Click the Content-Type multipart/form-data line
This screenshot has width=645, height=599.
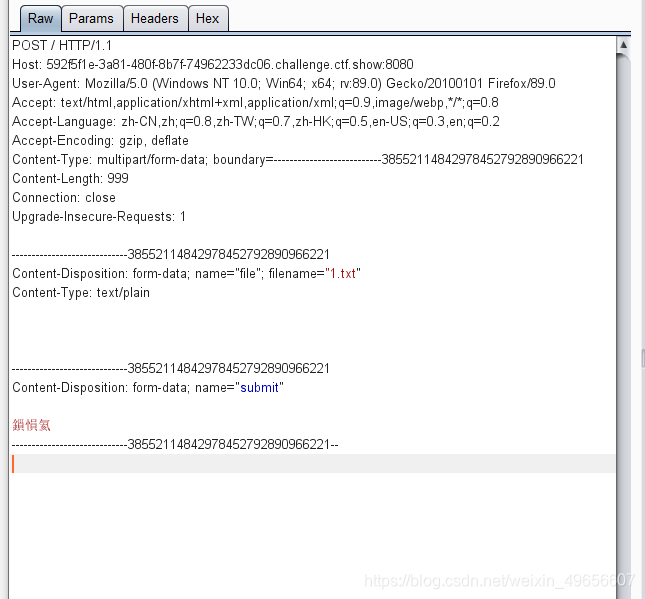(298, 160)
